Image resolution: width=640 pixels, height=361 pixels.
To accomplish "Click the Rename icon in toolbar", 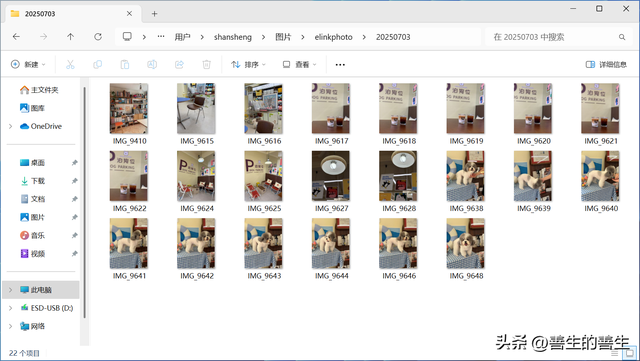I will [x=152, y=65].
